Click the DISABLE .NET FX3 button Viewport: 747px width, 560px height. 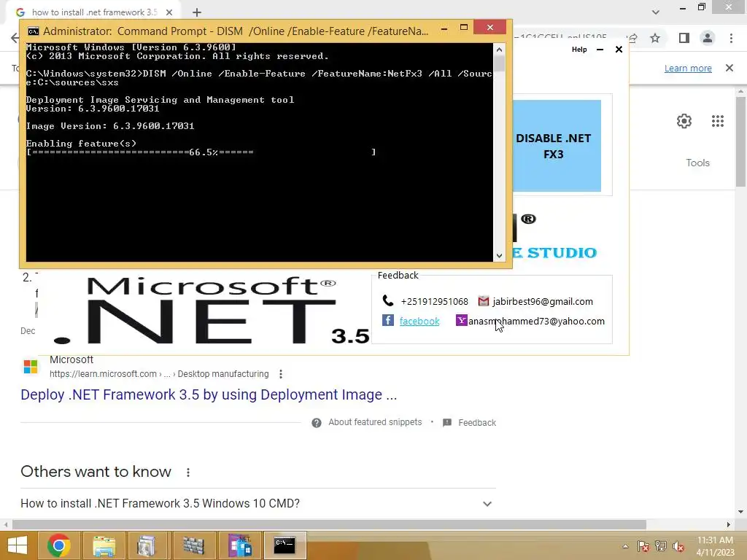[557, 146]
